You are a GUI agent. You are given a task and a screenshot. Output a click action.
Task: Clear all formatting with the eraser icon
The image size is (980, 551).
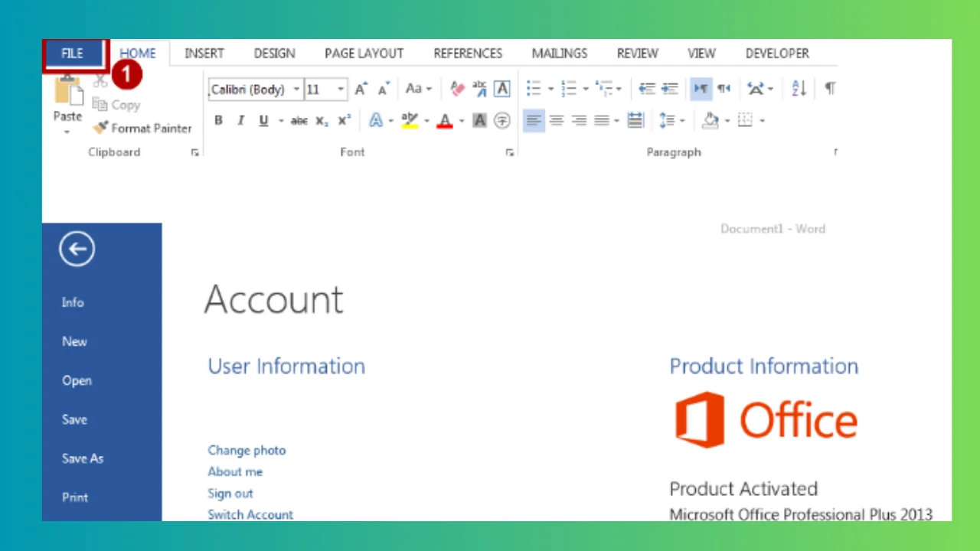coord(457,89)
